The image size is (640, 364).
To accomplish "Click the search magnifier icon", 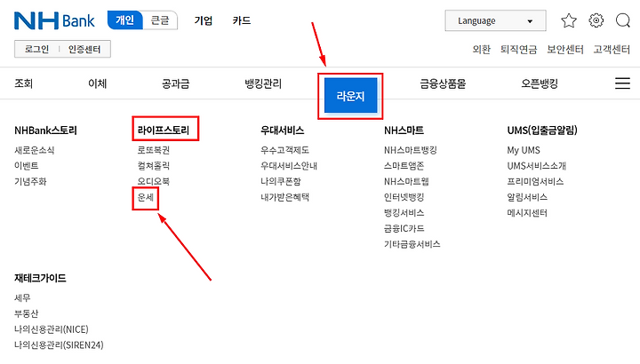I will tap(623, 20).
